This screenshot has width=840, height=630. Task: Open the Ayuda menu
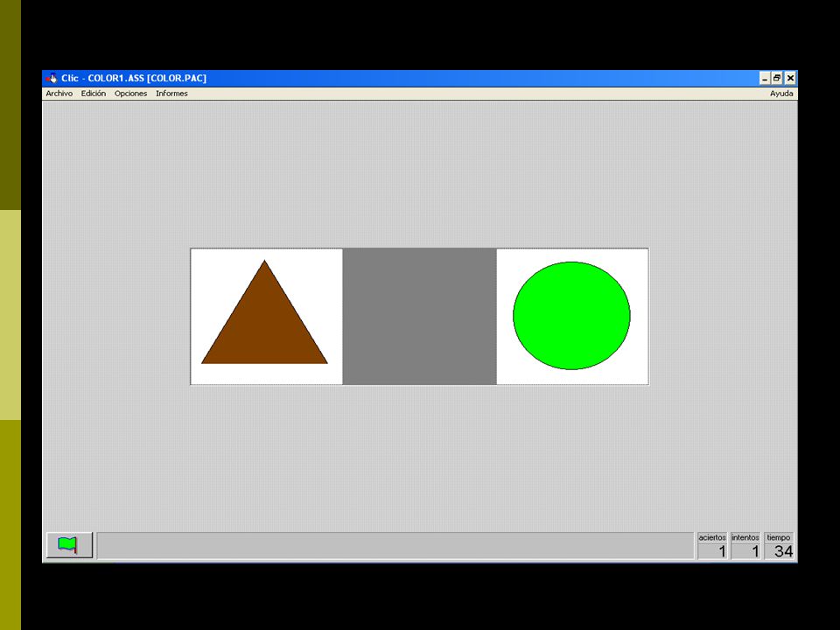pyautogui.click(x=781, y=94)
